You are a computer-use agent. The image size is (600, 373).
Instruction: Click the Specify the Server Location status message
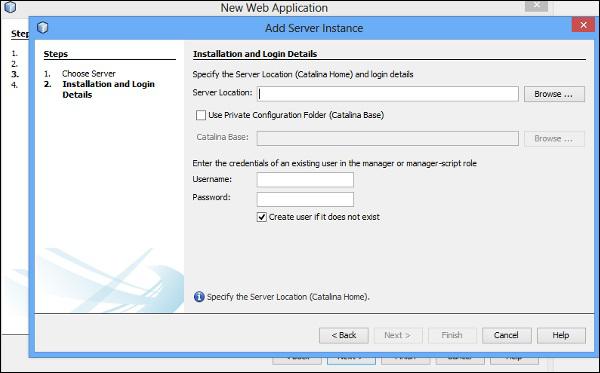[x=288, y=297]
